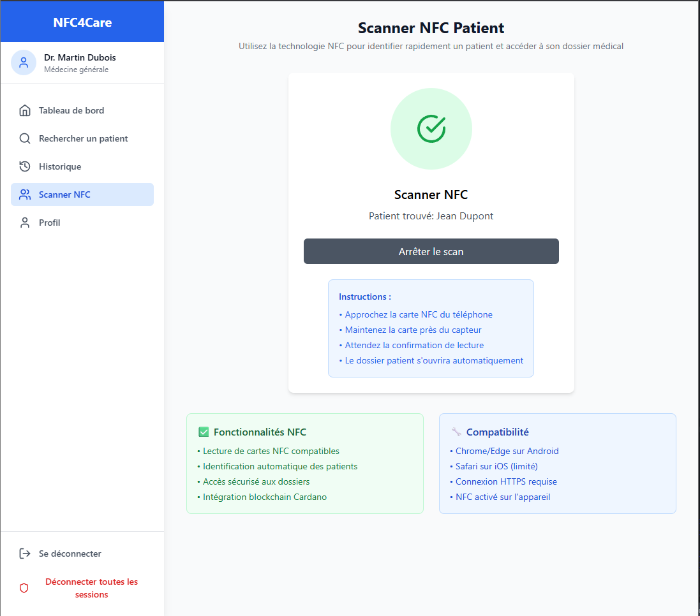Click the home icon beside Tableau de bord
This screenshot has width=700, height=616.
pyautogui.click(x=25, y=110)
